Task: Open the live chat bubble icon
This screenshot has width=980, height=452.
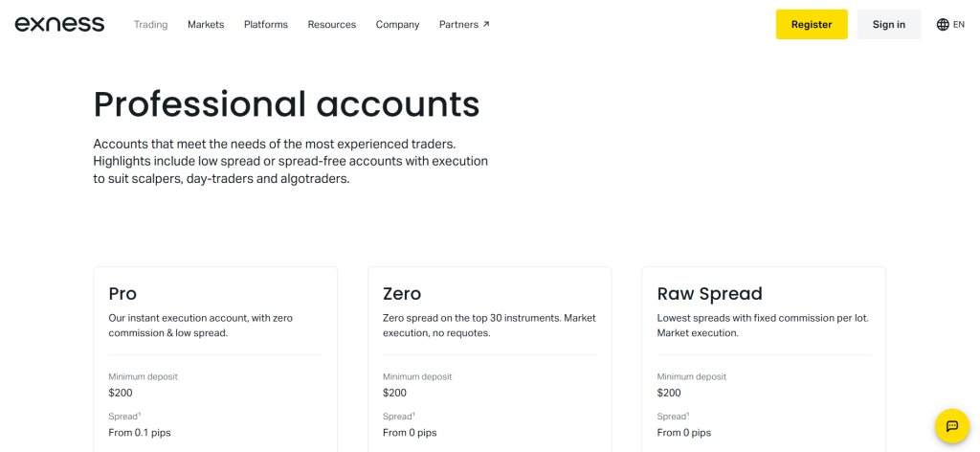Action: [x=951, y=426]
